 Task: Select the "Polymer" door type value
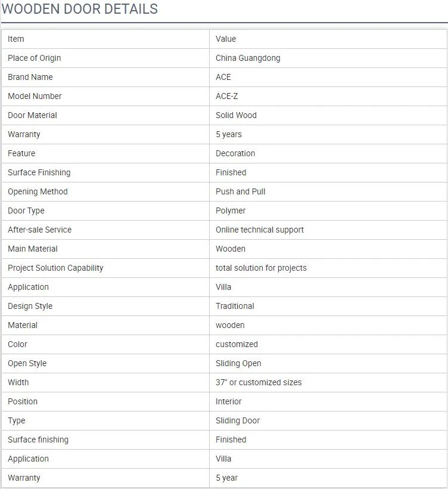click(231, 211)
